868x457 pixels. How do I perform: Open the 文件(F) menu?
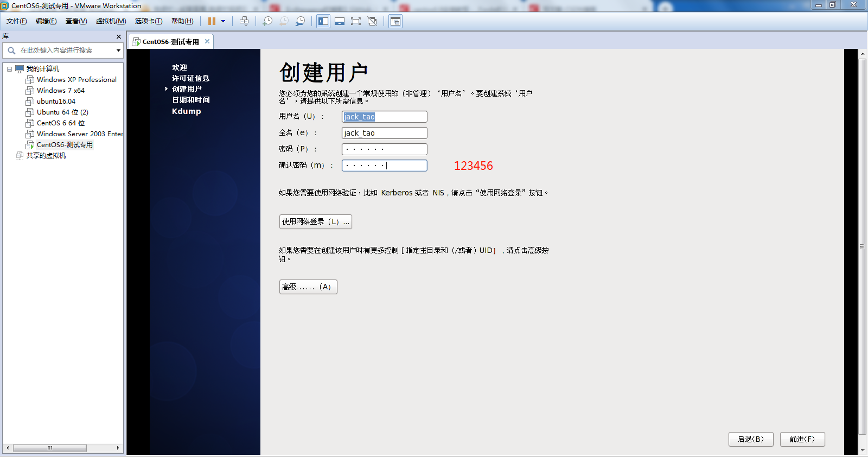pyautogui.click(x=16, y=21)
